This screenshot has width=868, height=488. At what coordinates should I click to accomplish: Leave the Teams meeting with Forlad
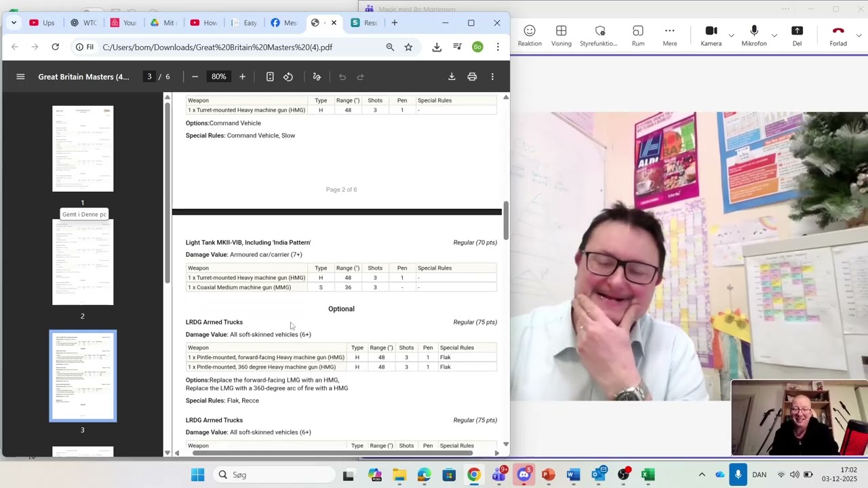click(x=838, y=36)
